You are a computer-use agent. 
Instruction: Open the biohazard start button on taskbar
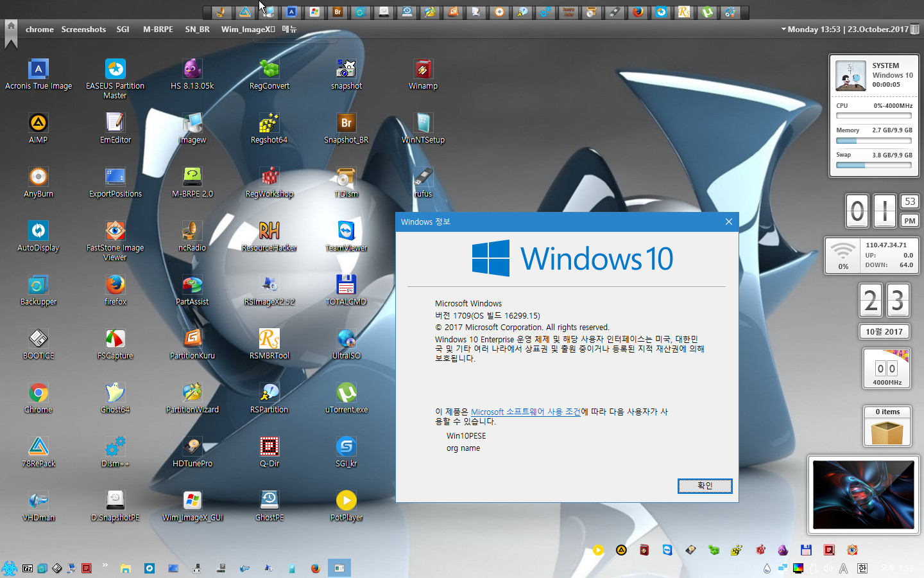pyautogui.click(x=9, y=568)
